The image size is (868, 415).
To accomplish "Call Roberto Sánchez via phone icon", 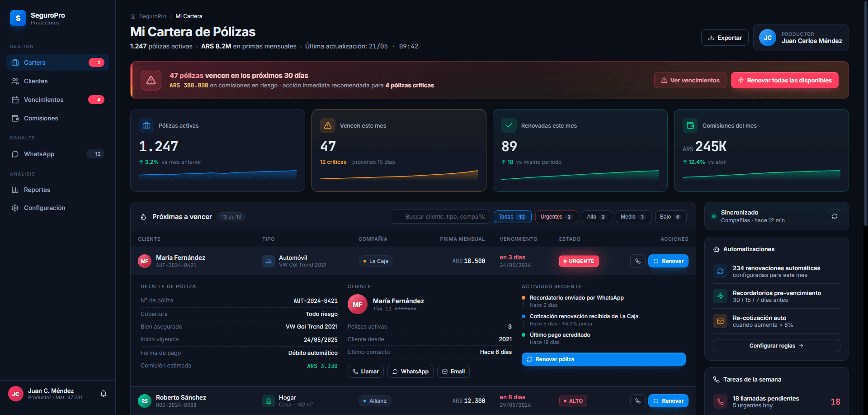I will pos(638,401).
